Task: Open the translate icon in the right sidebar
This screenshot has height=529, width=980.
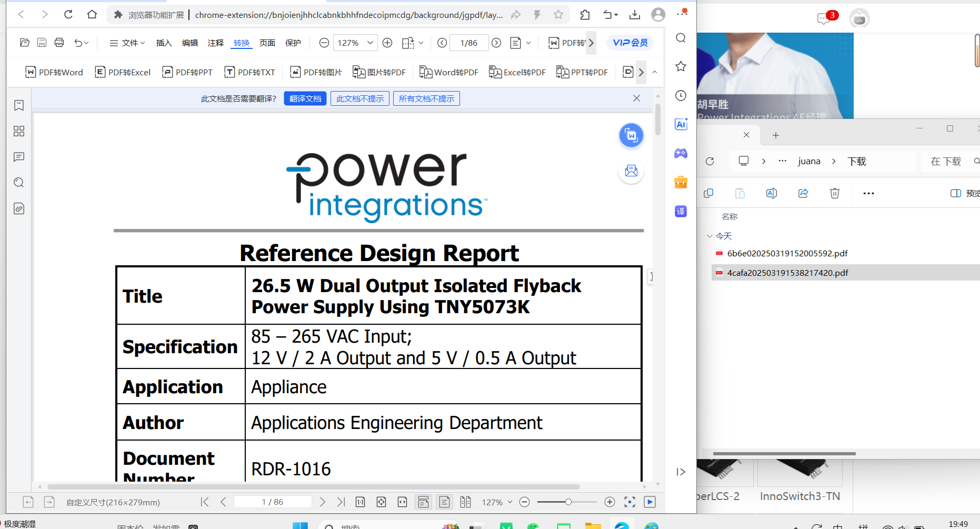Action: tap(681, 211)
